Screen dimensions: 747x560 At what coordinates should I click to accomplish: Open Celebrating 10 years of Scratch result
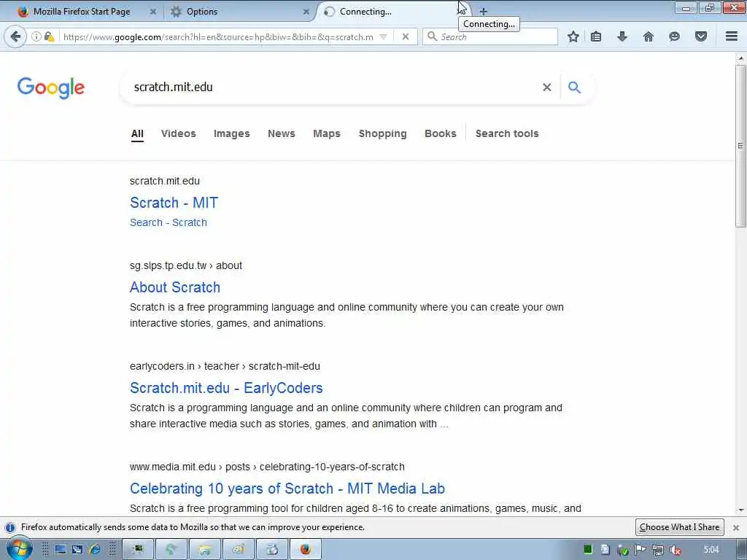(x=287, y=489)
